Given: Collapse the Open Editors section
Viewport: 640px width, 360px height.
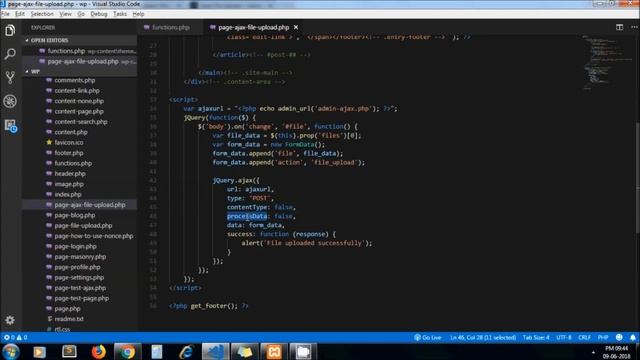Looking at the screenshot, I should point(80,40).
